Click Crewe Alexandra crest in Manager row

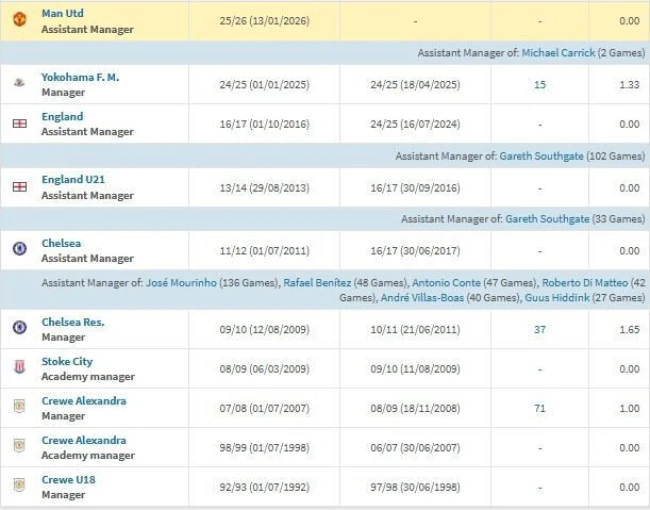tap(19, 406)
